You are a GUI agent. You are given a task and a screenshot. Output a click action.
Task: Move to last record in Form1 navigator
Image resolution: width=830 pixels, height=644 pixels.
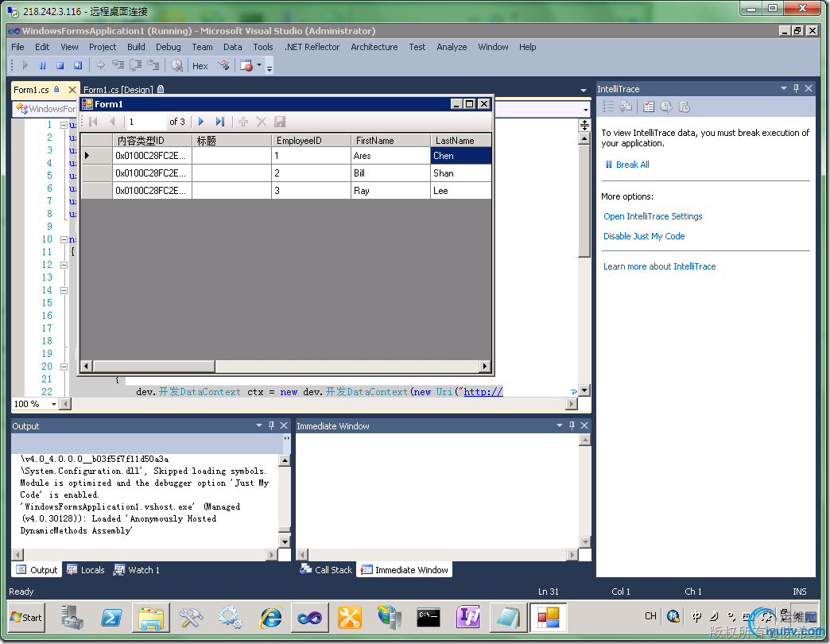(220, 122)
